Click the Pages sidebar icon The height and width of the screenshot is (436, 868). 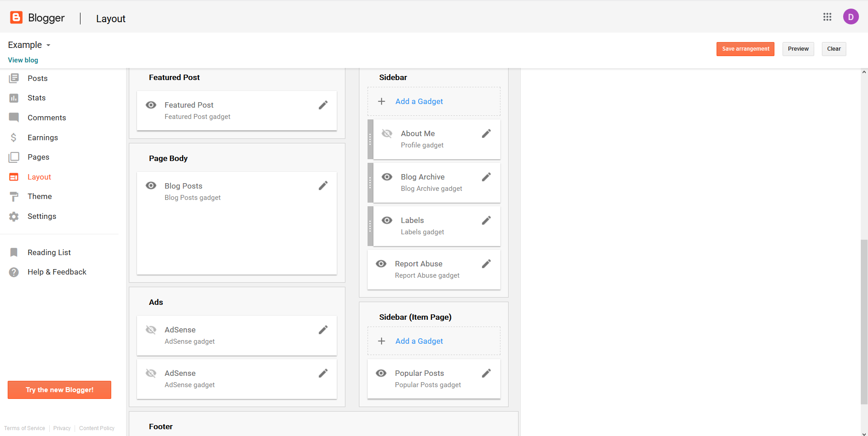click(14, 157)
